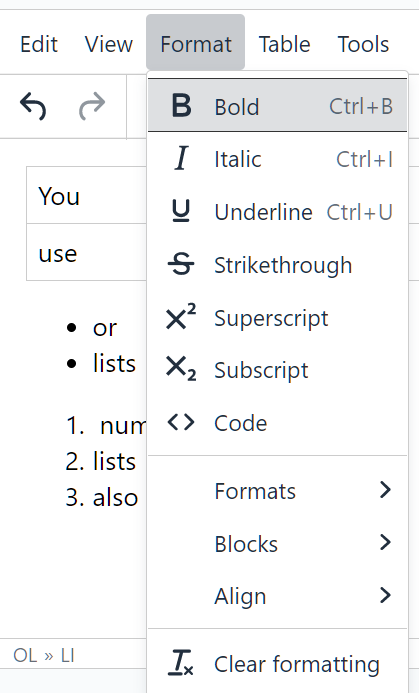Open the Edit menu

[39, 44]
